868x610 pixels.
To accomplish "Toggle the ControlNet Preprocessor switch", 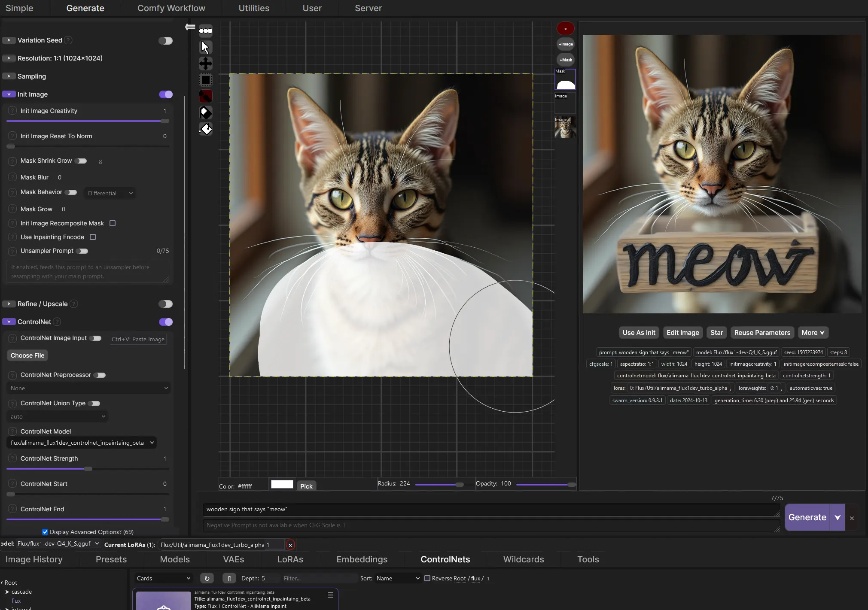I will click(x=100, y=375).
